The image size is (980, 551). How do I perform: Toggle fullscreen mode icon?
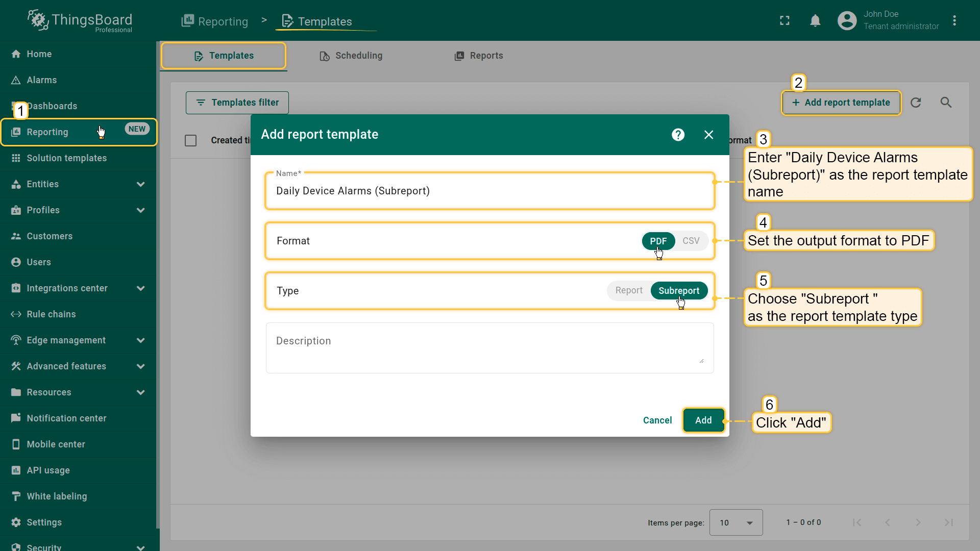pos(785,20)
